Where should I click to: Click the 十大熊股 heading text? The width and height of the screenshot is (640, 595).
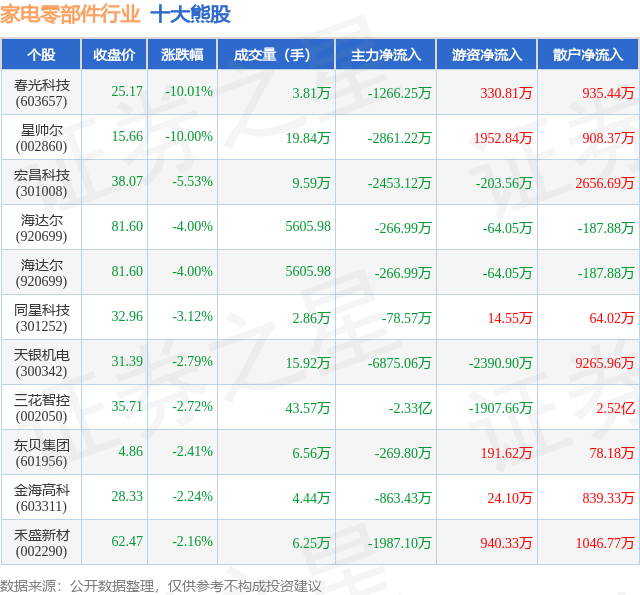point(191,14)
